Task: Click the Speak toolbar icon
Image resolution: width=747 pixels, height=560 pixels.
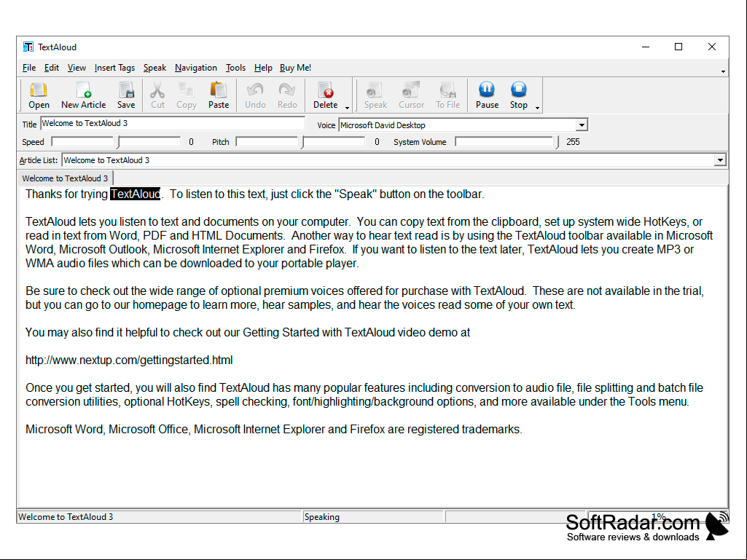Action: [x=375, y=95]
